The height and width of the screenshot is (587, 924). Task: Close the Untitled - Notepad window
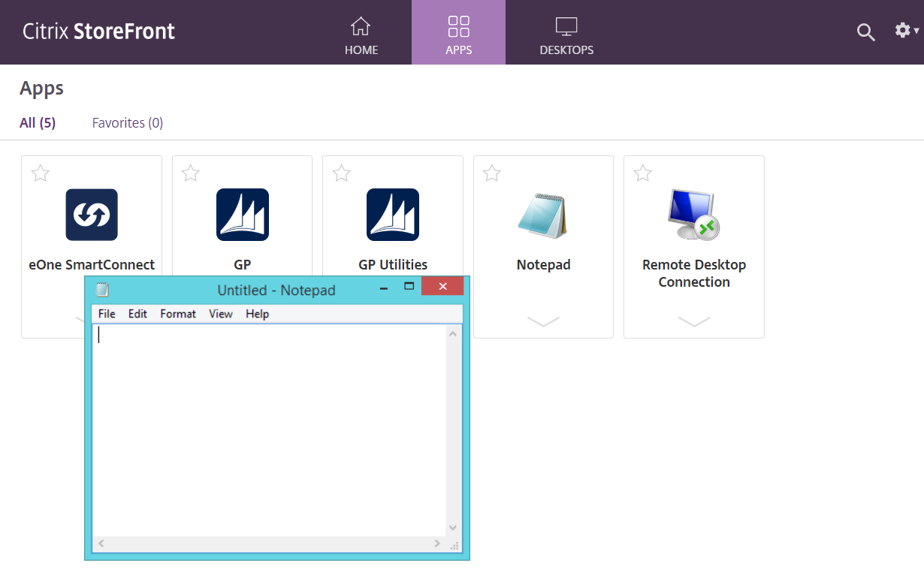tap(442, 286)
